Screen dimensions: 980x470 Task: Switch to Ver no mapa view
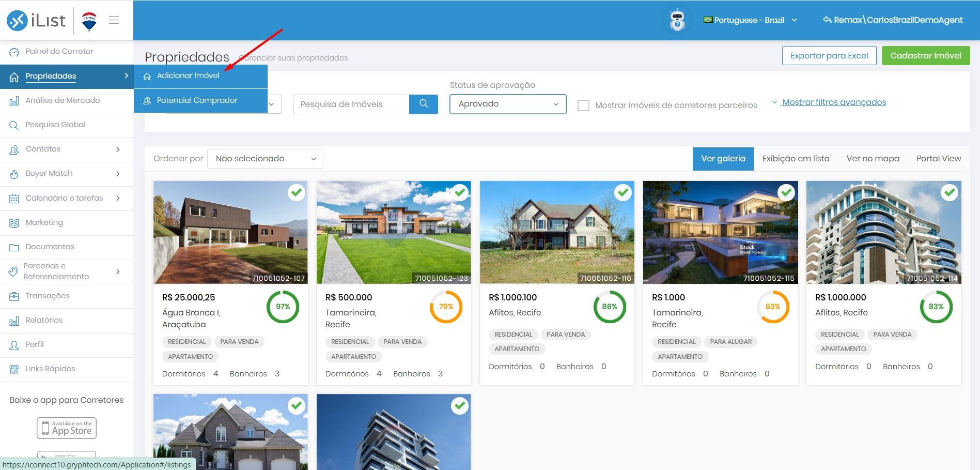873,159
